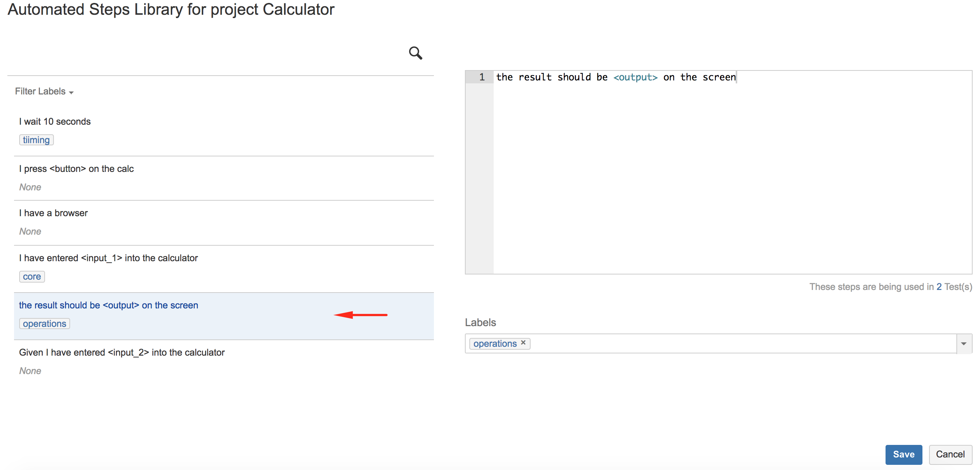
Task: Click the operations badge in the step list
Action: click(45, 324)
